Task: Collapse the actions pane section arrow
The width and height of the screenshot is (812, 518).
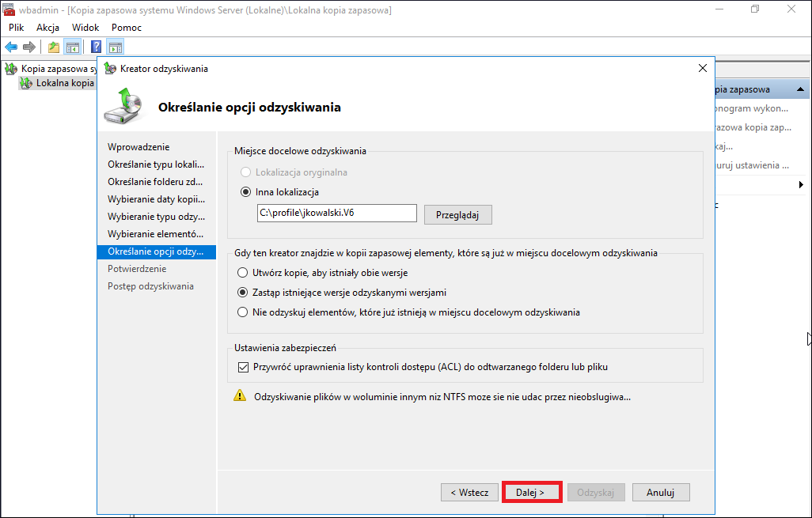Action: coord(800,89)
